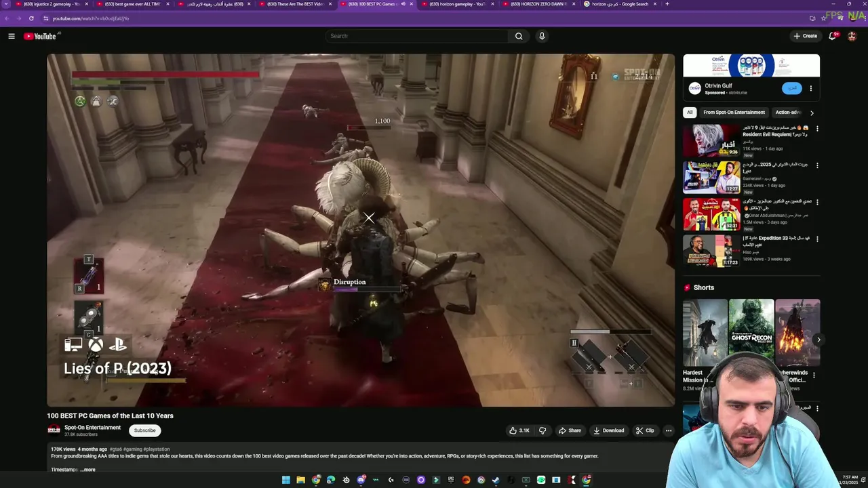
Task: Open the 52:31 Omar Abdulrahman thumbnail
Action: point(711,214)
